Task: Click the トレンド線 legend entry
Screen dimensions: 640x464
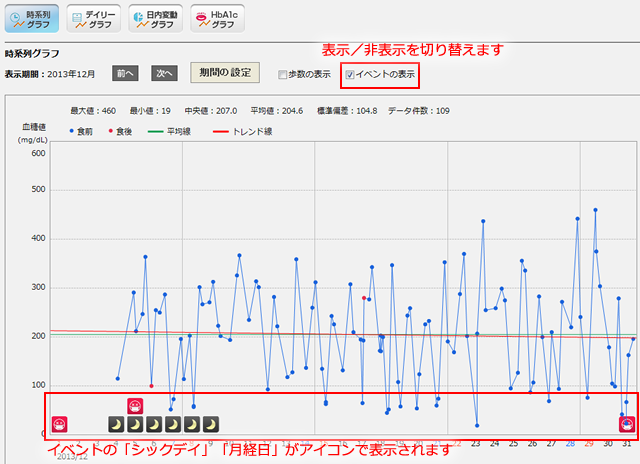Action: [x=242, y=131]
